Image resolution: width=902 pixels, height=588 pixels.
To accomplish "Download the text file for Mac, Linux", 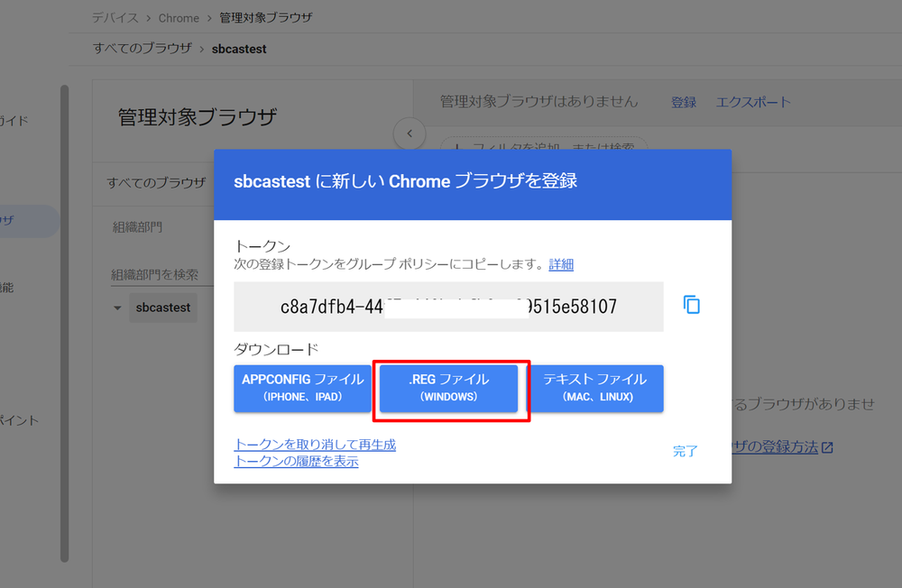I will pos(595,388).
